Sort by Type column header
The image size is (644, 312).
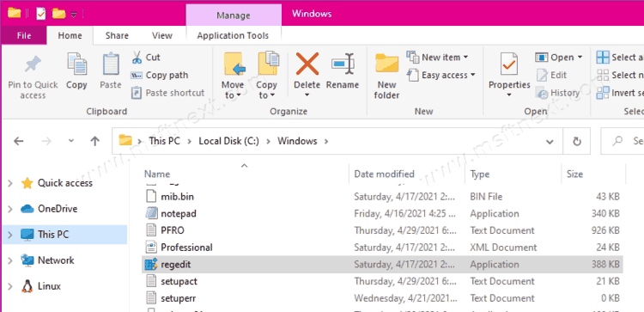coord(479,174)
